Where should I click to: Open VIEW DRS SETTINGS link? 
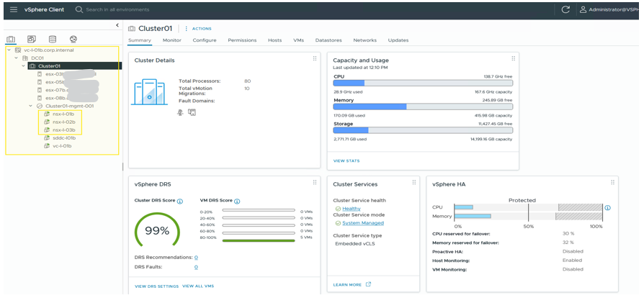156,286
